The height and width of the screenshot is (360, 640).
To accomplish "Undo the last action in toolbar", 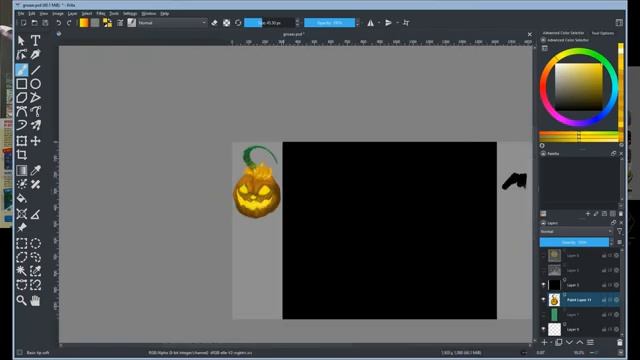I will (59, 23).
